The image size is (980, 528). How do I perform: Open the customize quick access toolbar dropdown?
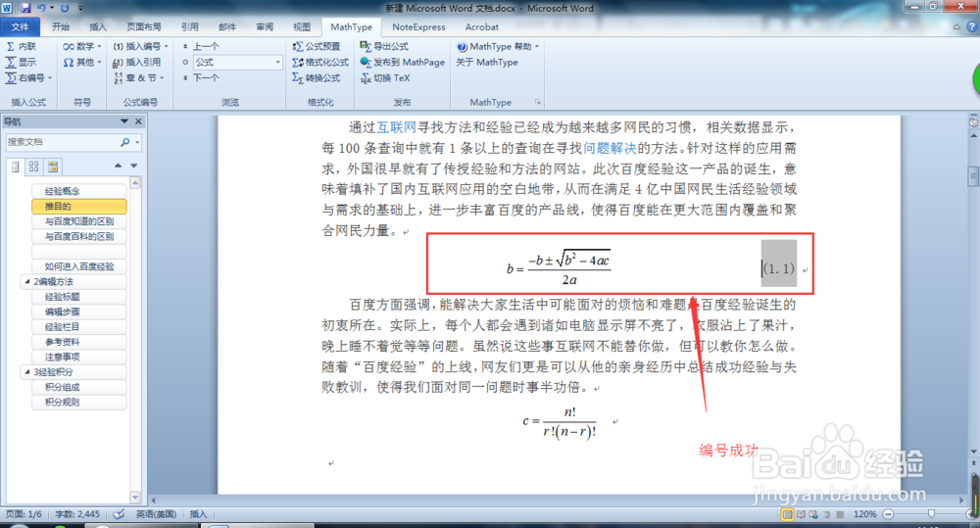click(80, 8)
